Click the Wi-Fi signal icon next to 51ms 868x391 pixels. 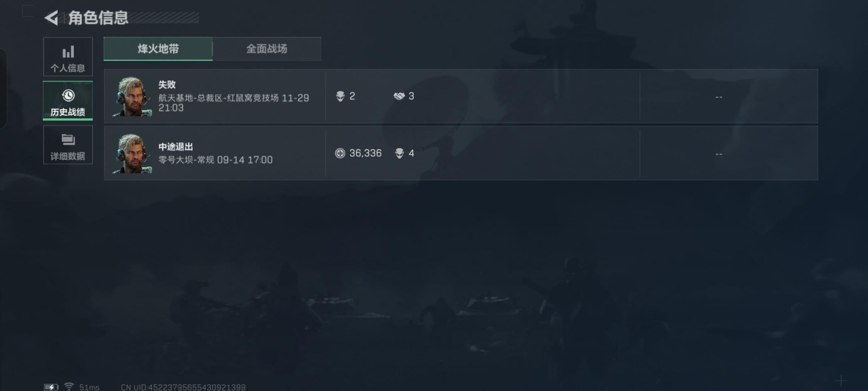pos(69,387)
